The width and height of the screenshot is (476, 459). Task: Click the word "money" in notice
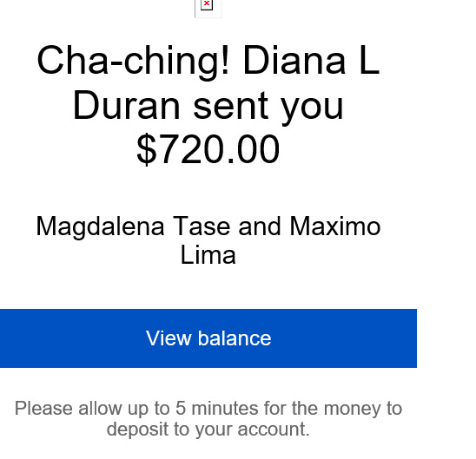[352, 410]
